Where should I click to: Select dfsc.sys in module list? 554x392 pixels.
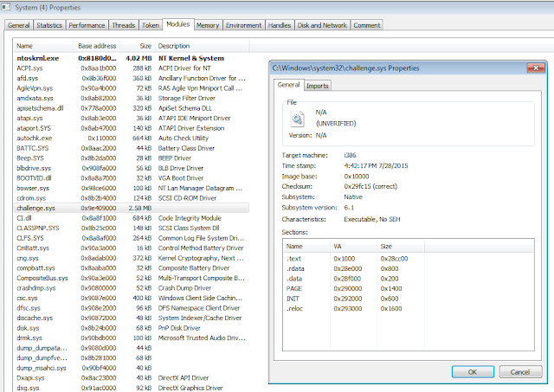coord(132,308)
